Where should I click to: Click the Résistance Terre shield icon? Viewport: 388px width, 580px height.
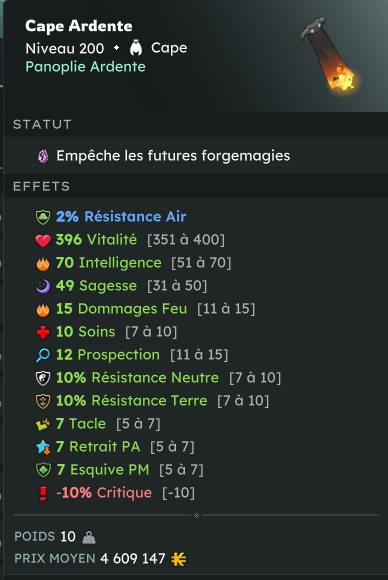coord(43,401)
